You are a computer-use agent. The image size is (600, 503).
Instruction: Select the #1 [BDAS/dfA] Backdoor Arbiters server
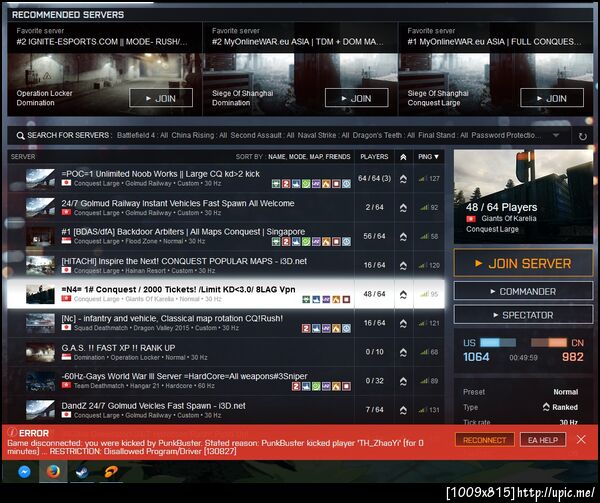226,236
